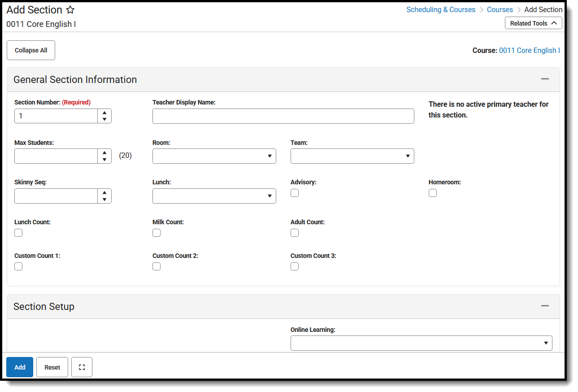Click the favorite star next to Add Section

point(70,9)
